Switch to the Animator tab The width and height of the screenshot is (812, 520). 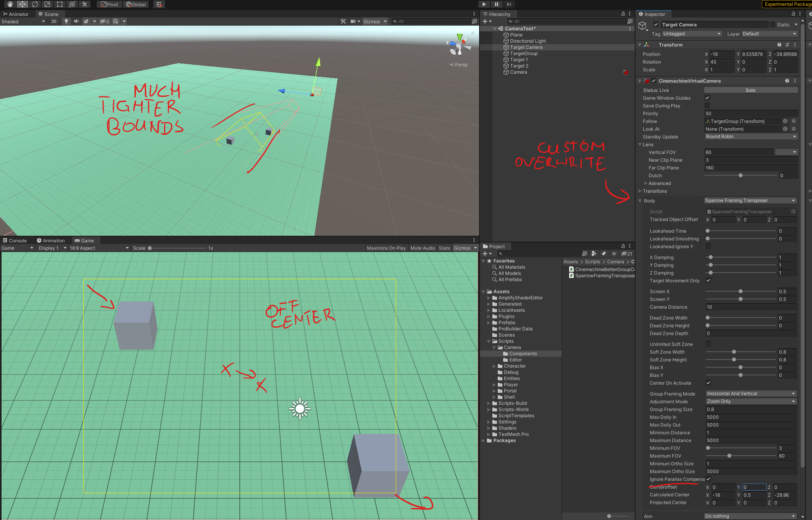[16, 14]
